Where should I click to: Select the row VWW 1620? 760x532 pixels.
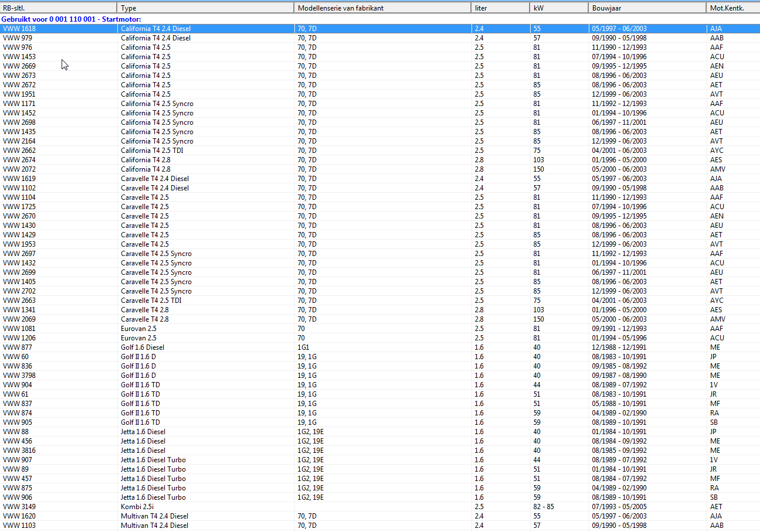click(x=380, y=516)
